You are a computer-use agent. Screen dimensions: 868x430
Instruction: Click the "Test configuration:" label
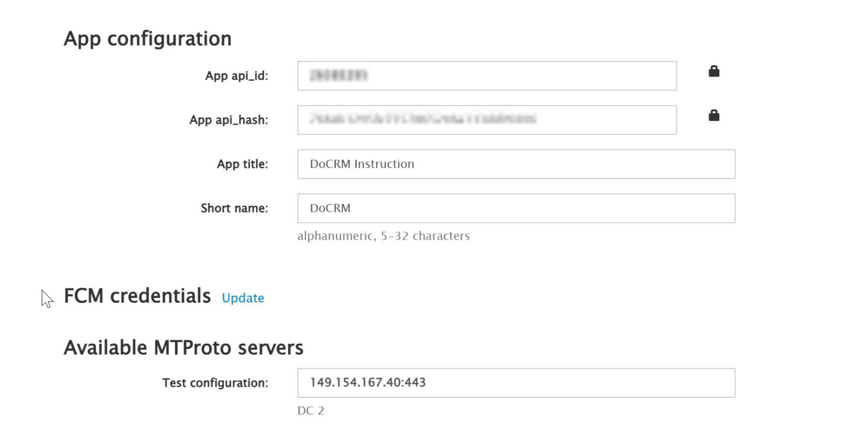[215, 383]
